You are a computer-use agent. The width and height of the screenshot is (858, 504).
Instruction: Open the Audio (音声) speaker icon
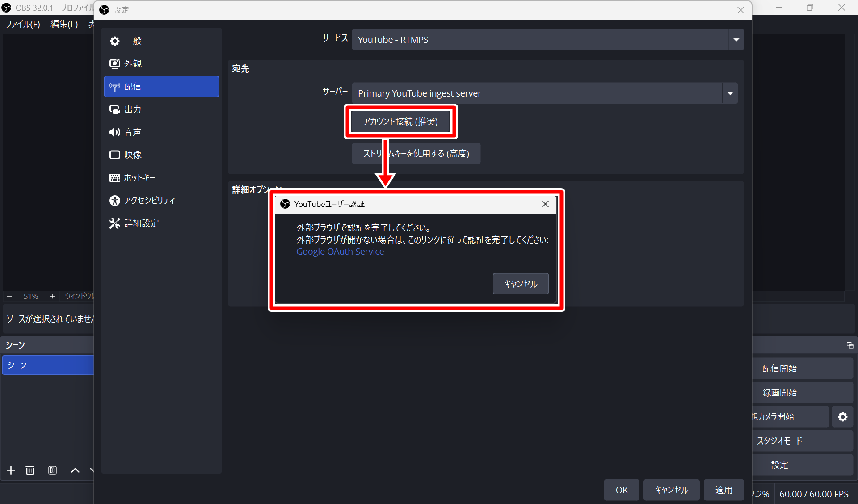pyautogui.click(x=115, y=132)
